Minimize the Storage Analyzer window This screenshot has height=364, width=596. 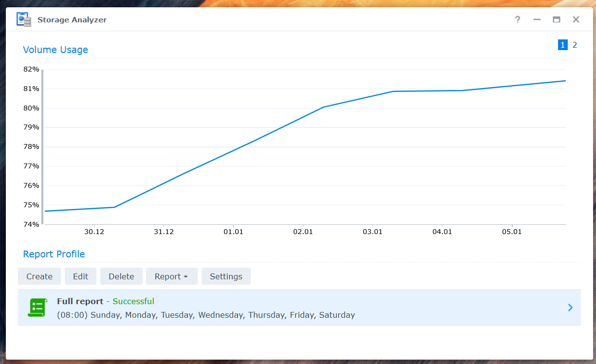click(x=537, y=19)
